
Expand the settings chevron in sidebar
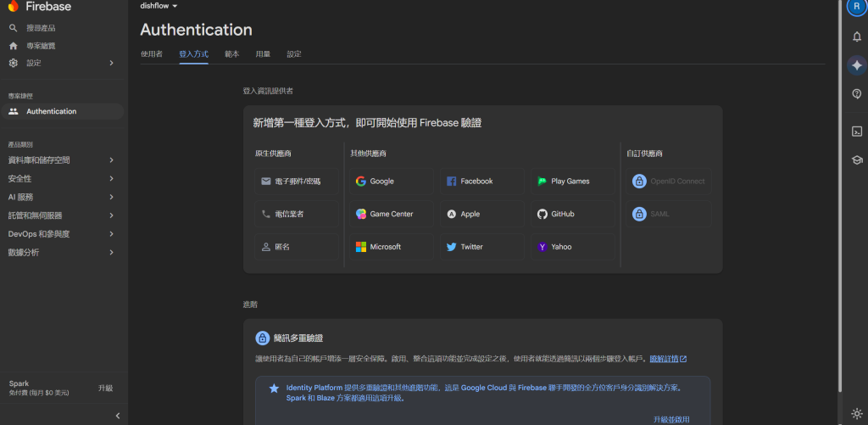tap(111, 63)
